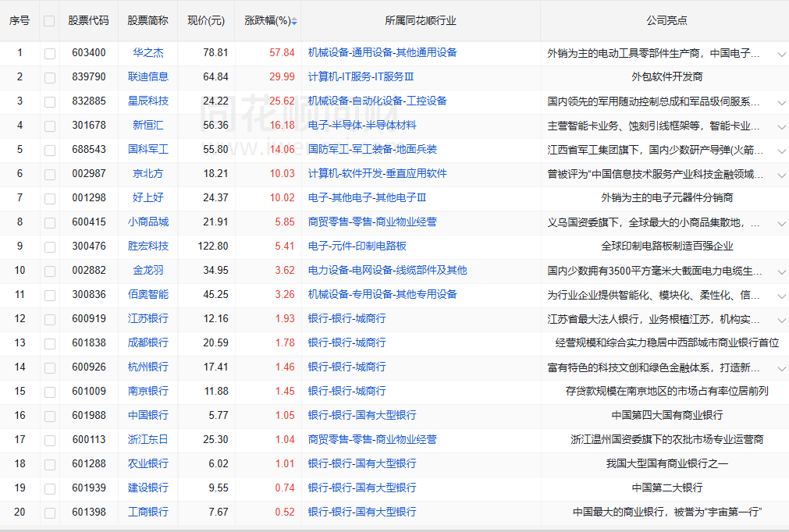The width and height of the screenshot is (789, 532).
Task: Tick the checkbox for 星辰科技 row
Action: coord(50,101)
